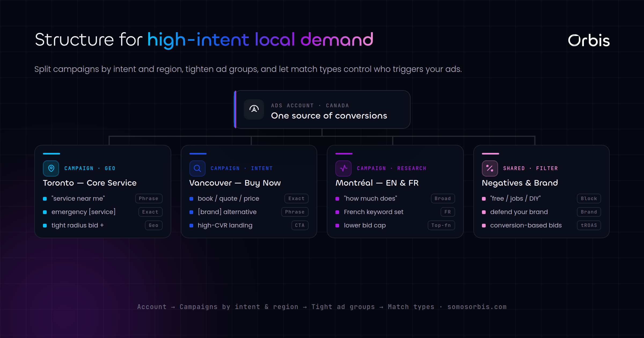Screen dimensions: 644x338
Task: Click the "book / quote / price" row
Action: point(249,199)
